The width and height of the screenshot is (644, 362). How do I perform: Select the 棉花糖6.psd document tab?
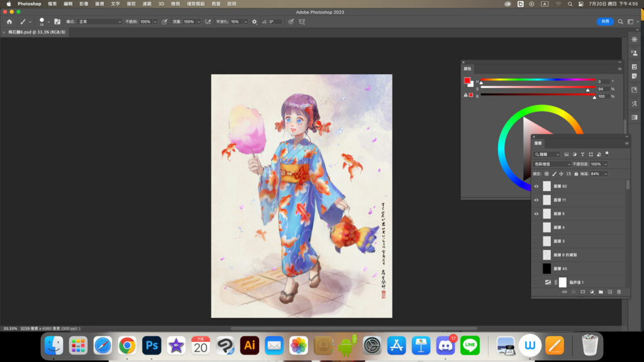point(36,32)
